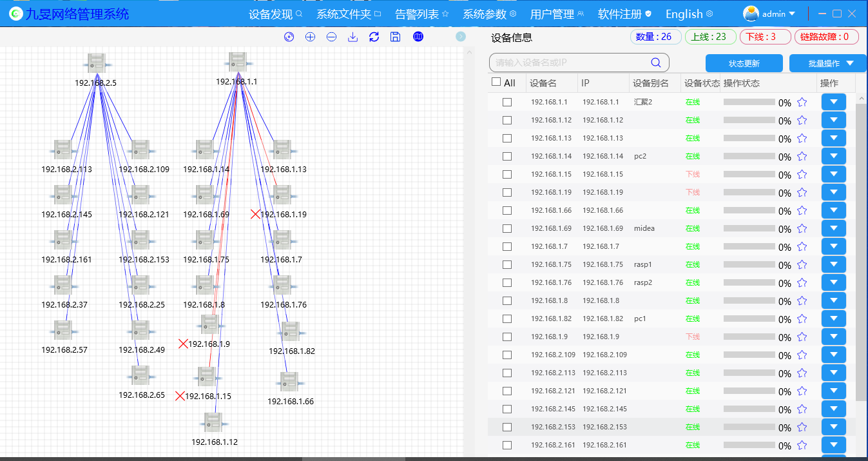
Task: Switch language to English
Action: (689, 14)
